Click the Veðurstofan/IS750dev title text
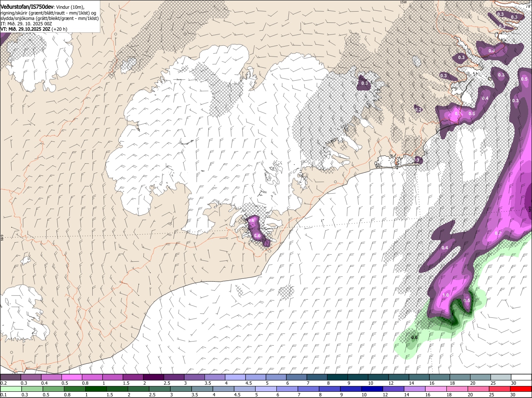Viewport: 532px width, 398px height. pos(27,7)
